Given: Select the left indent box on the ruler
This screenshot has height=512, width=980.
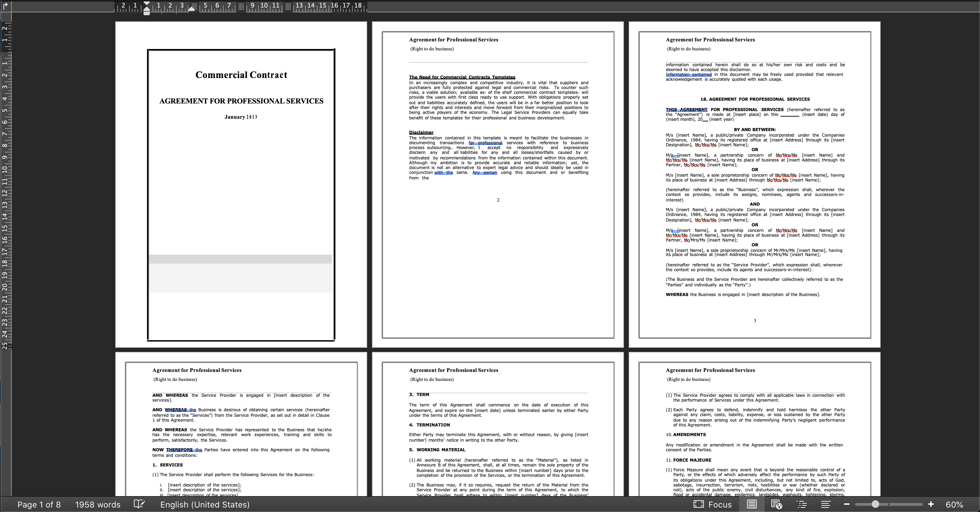Looking at the screenshot, I should 146,13.
